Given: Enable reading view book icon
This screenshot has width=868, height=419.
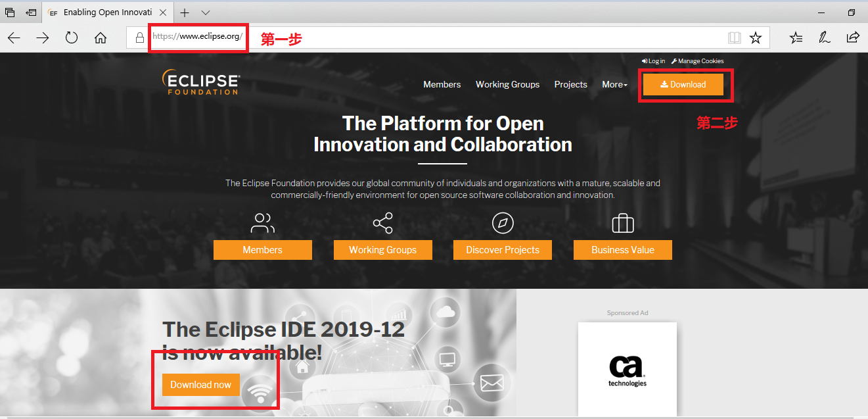Looking at the screenshot, I should [735, 37].
